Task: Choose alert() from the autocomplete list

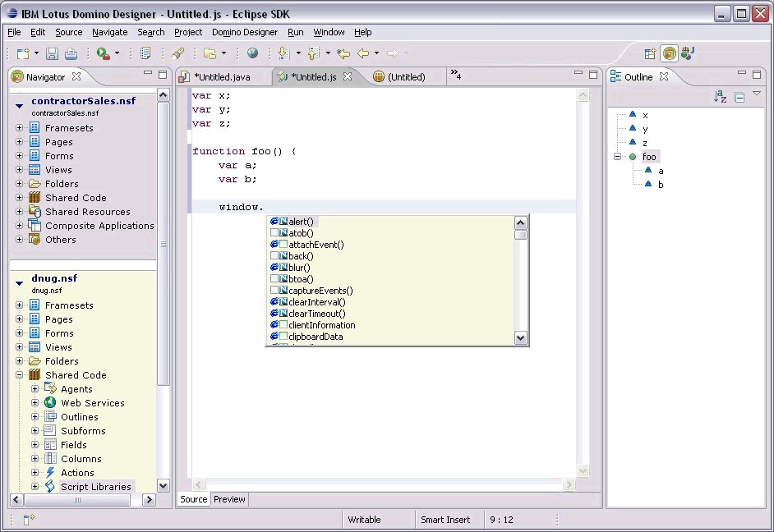Action: click(301, 222)
